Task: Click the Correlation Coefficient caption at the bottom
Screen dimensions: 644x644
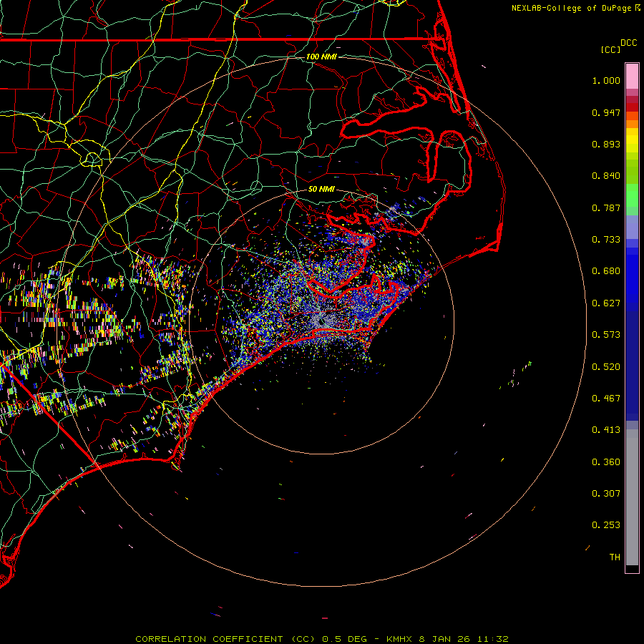Action: (322, 638)
